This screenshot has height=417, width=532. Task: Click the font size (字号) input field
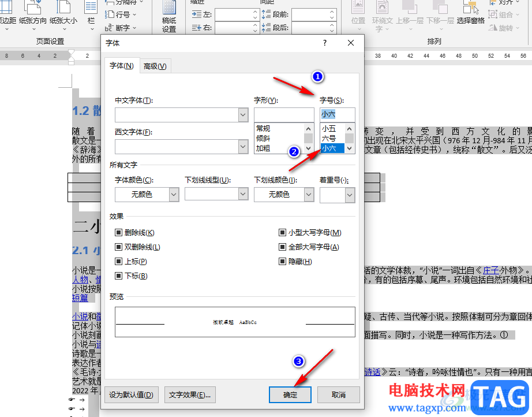coord(337,114)
